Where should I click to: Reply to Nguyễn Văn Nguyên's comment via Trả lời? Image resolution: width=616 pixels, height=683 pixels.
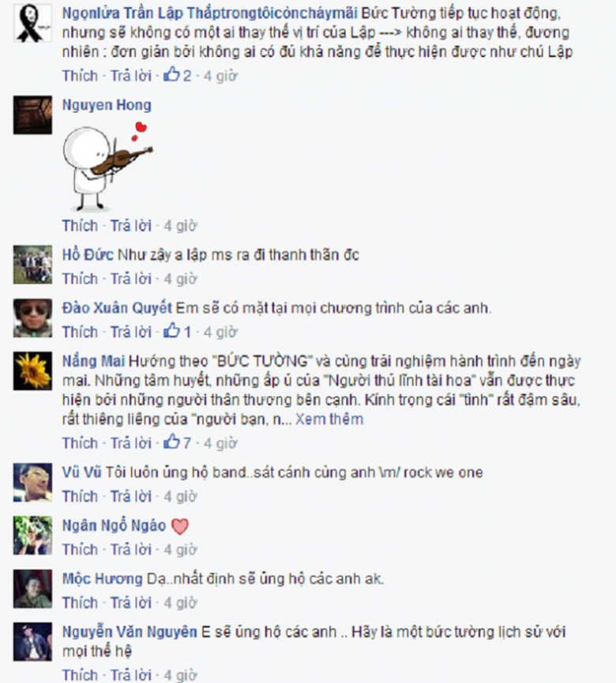(130, 674)
